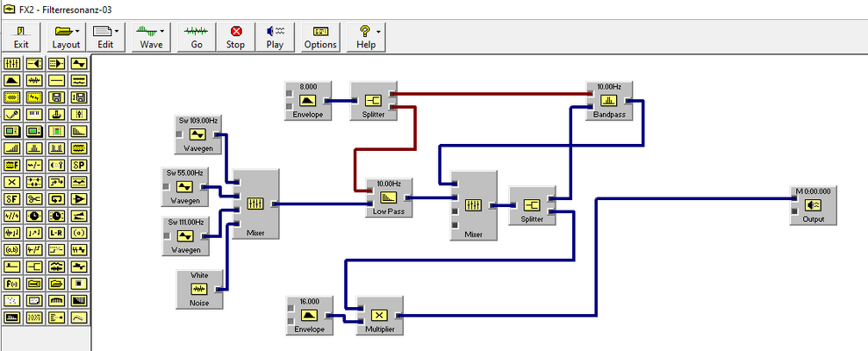Screen dimensions: 868x351
Task: Expand the Edit toolbar dropdown
Action: (x=116, y=31)
